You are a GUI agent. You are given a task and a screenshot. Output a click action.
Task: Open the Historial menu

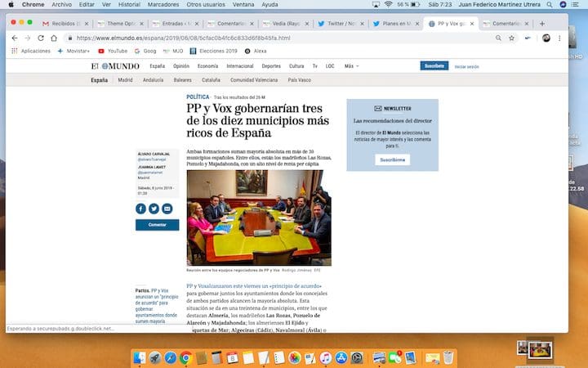click(129, 5)
